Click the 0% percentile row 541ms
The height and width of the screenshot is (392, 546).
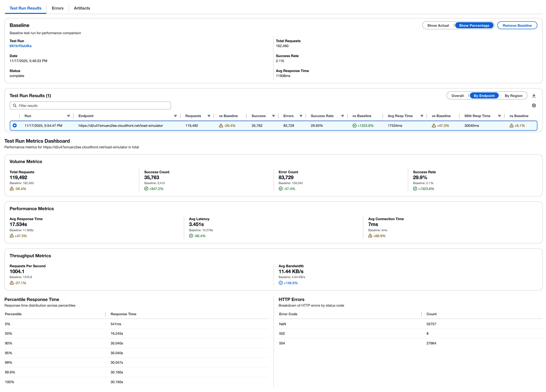pos(136,324)
